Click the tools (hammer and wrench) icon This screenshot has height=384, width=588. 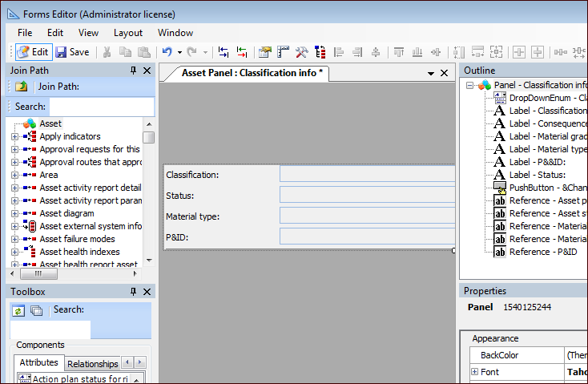[x=302, y=52]
